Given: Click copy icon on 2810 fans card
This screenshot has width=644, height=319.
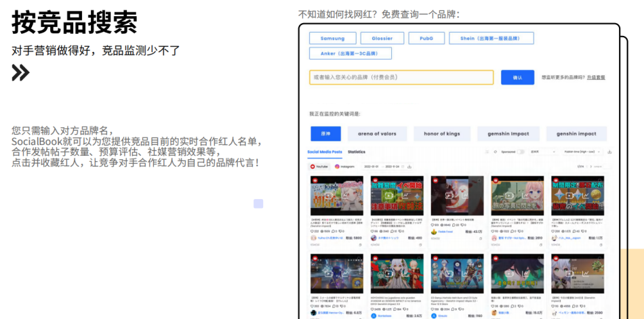Looking at the screenshot, I should click(x=540, y=244).
